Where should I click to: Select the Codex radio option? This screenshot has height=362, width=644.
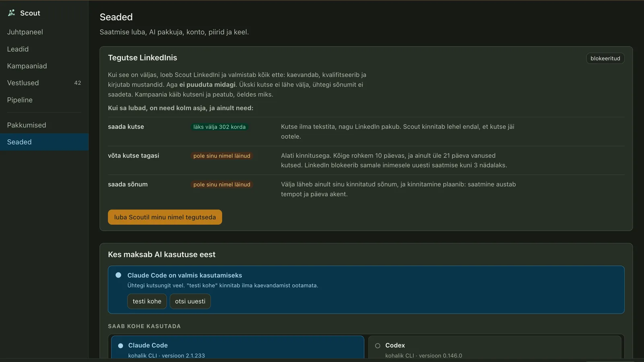tap(495, 347)
